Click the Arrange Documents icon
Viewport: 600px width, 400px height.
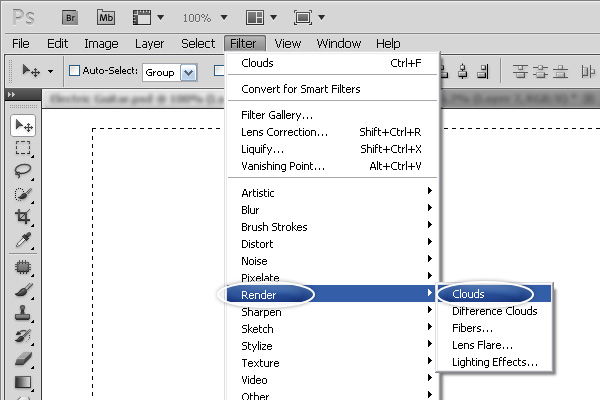pos(254,18)
